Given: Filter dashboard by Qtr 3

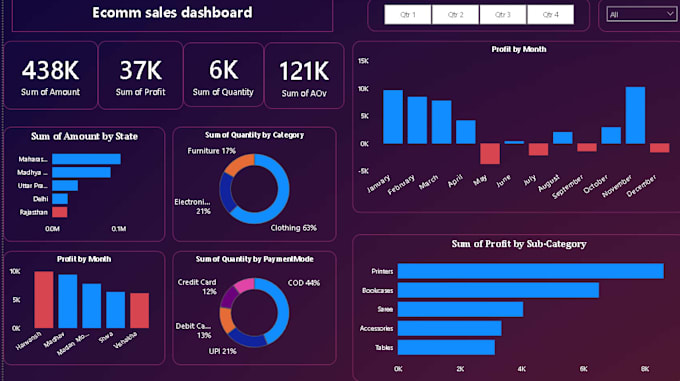Looking at the screenshot, I should click(x=503, y=14).
